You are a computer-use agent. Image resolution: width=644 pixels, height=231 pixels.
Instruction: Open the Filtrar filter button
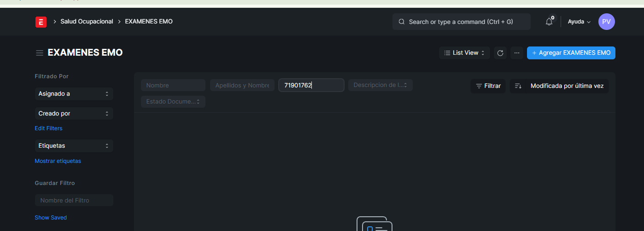coord(488,86)
